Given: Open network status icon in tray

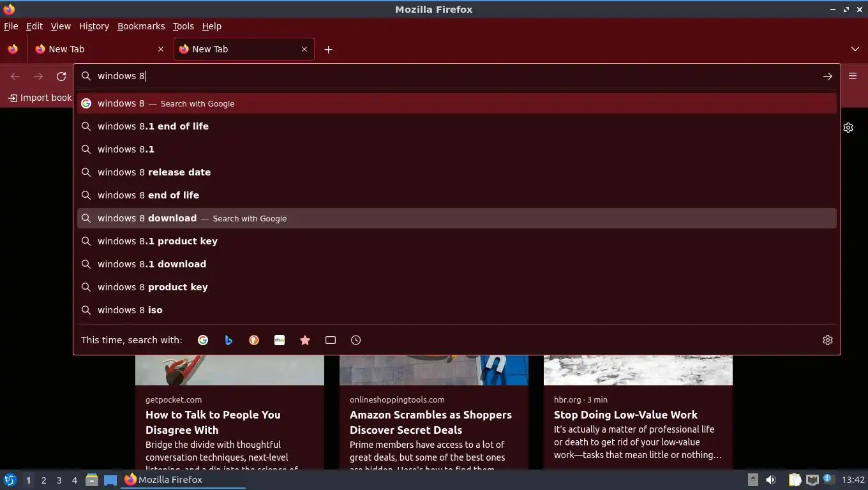Looking at the screenshot, I should (812, 480).
